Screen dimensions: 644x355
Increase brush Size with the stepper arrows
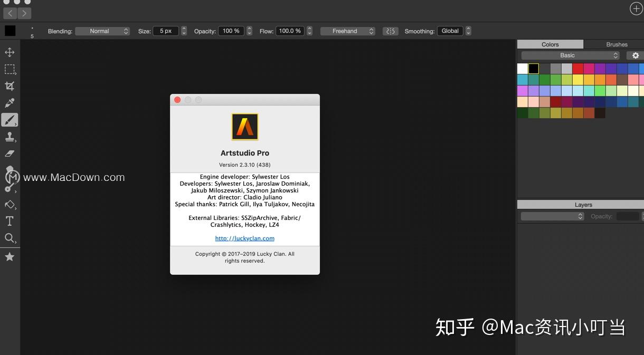click(183, 28)
